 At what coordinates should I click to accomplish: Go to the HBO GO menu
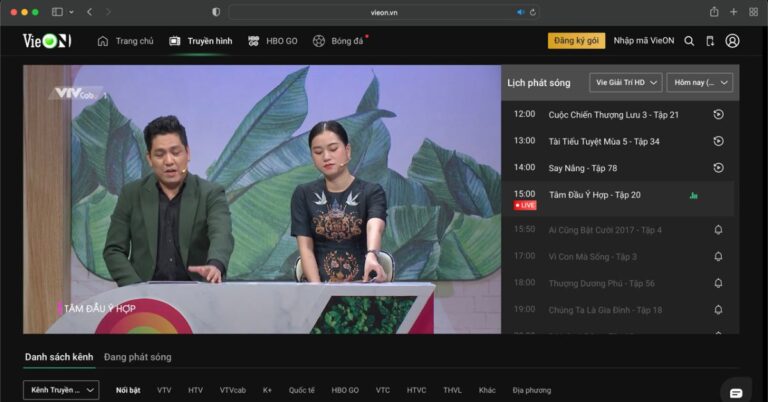[x=273, y=41]
